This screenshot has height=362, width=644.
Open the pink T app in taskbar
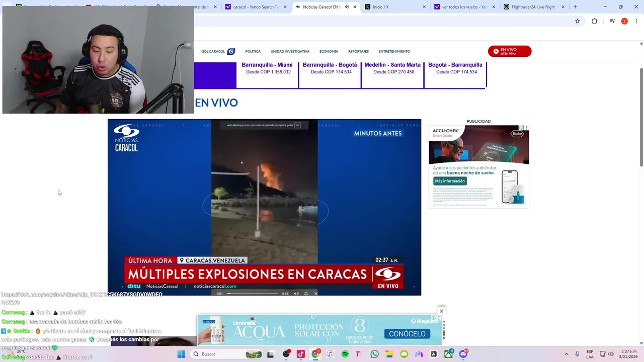[359, 354]
